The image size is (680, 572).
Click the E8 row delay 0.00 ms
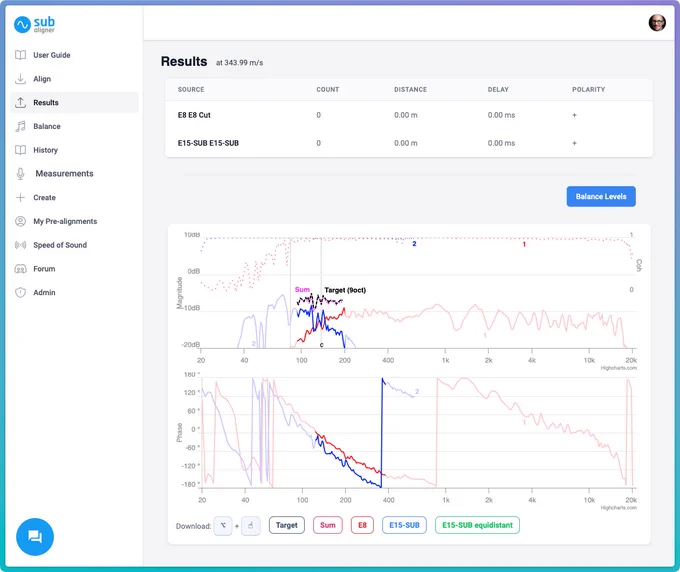(501, 115)
